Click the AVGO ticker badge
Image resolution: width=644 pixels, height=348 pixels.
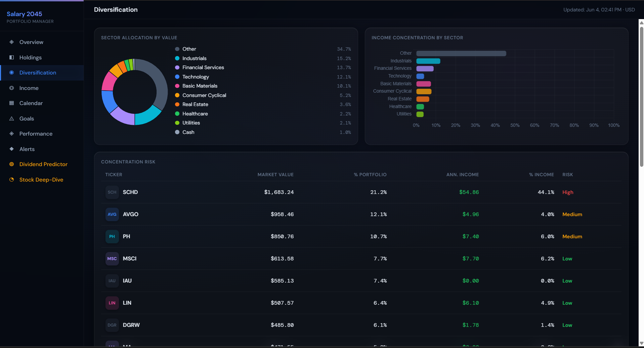coord(112,214)
